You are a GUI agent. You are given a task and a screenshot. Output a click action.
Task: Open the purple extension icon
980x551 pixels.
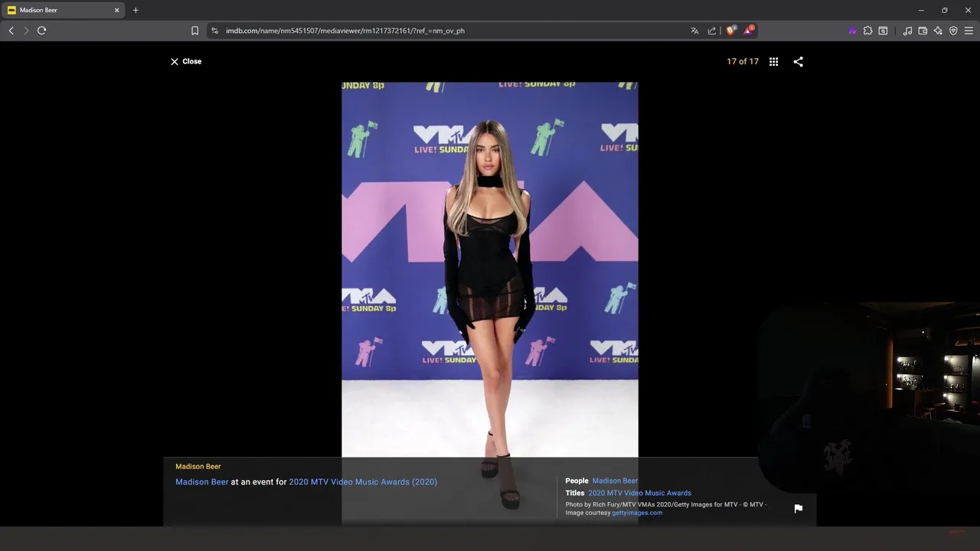852,31
